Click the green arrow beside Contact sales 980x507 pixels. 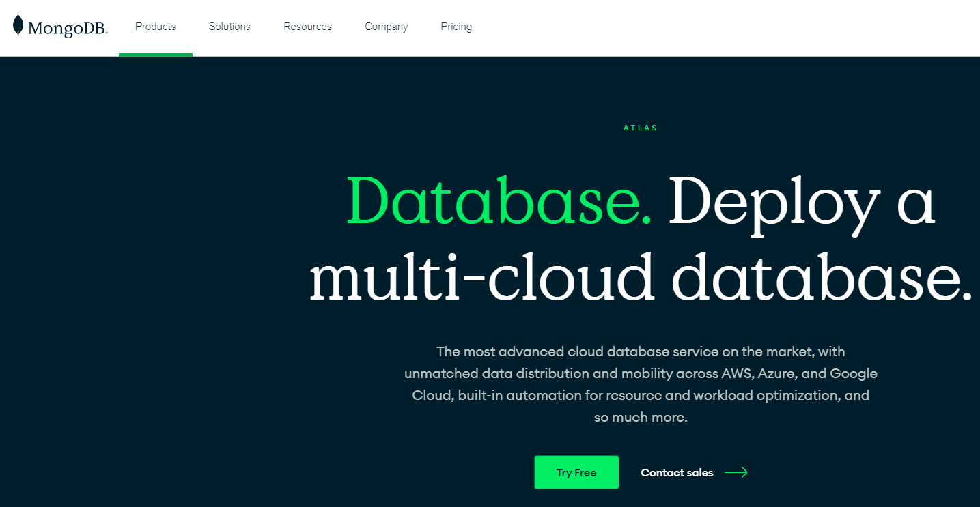point(736,472)
